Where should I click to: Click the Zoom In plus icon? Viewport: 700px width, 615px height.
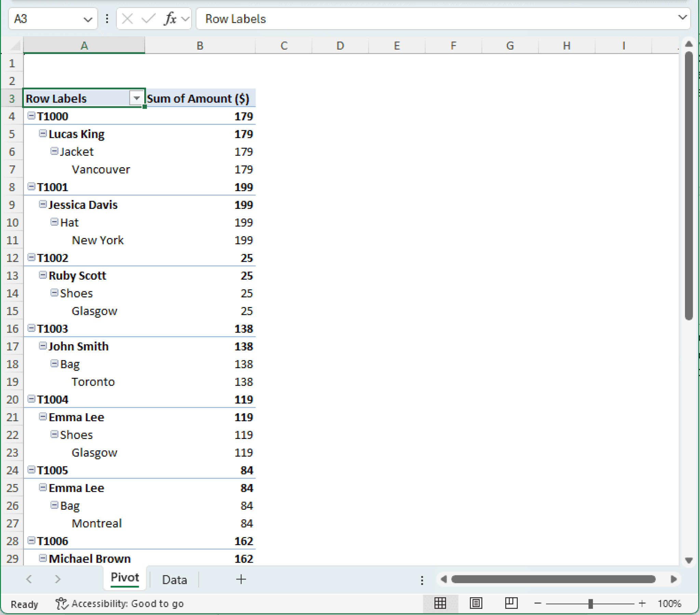(x=643, y=604)
